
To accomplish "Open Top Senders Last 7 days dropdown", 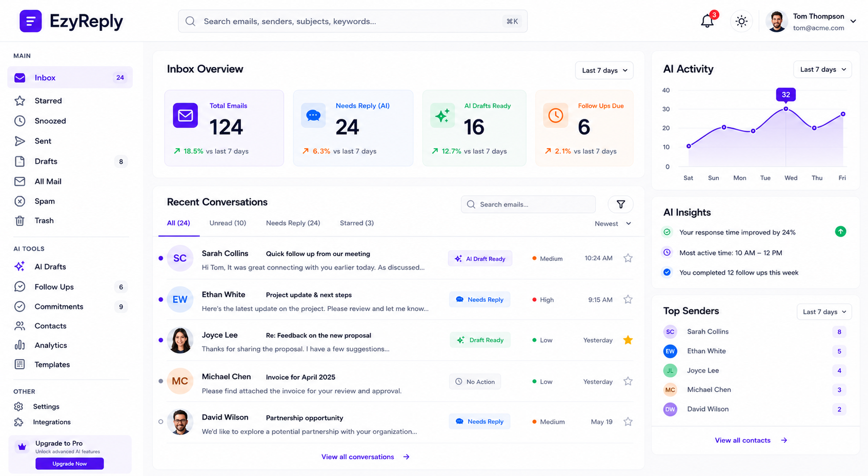I will pyautogui.click(x=824, y=312).
